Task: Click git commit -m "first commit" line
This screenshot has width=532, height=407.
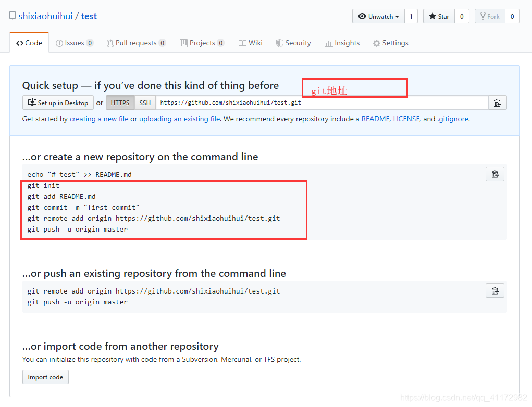Action: [83, 207]
